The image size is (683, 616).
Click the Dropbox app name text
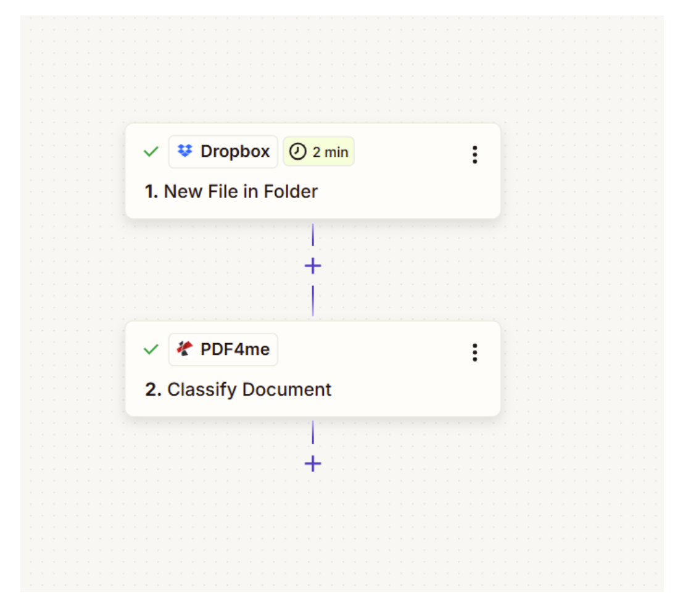235,151
